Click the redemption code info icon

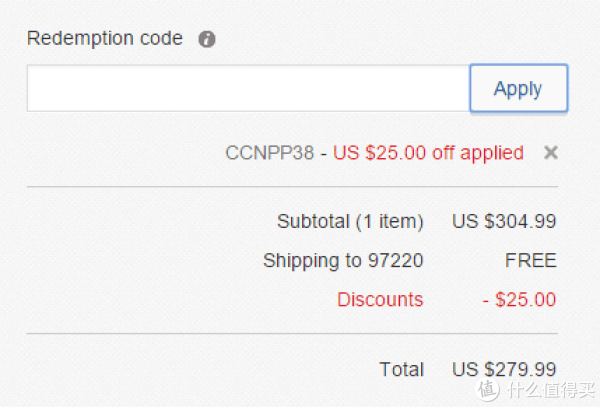point(207,39)
